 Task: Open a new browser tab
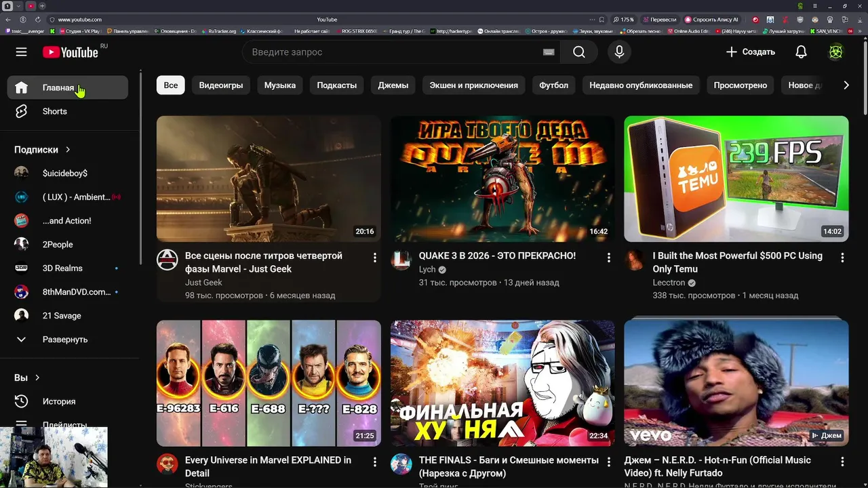click(43, 6)
